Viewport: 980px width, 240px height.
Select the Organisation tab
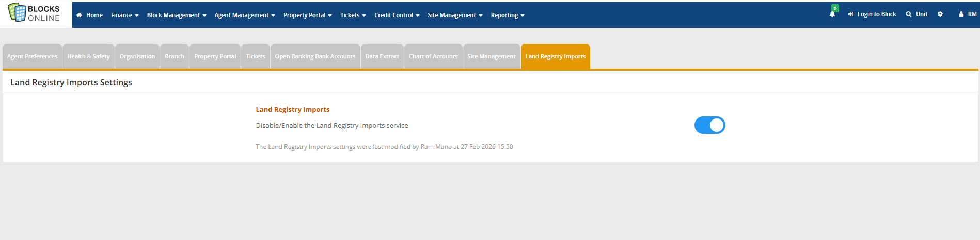tap(137, 56)
